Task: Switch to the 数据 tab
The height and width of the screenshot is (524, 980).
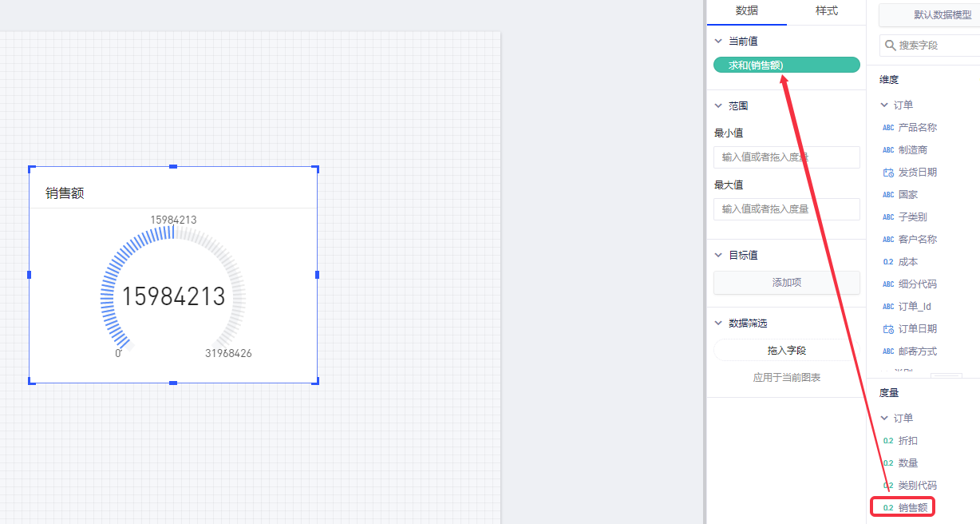Action: coord(746,11)
